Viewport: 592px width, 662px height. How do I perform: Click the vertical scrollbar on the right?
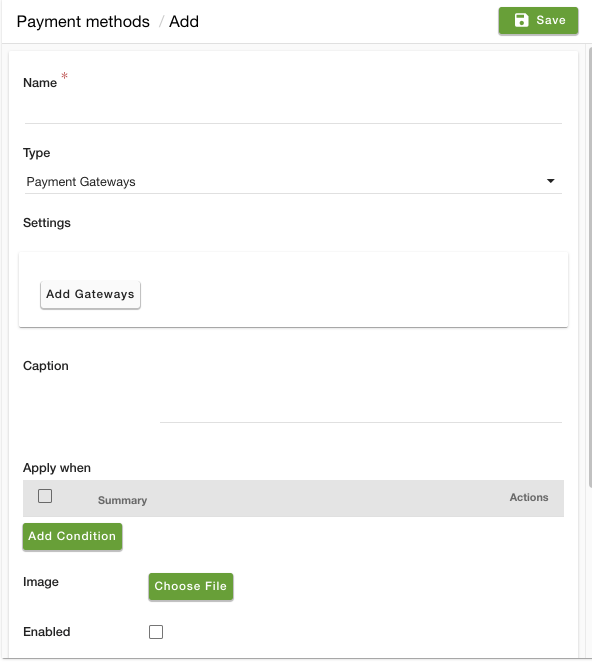tap(590, 268)
